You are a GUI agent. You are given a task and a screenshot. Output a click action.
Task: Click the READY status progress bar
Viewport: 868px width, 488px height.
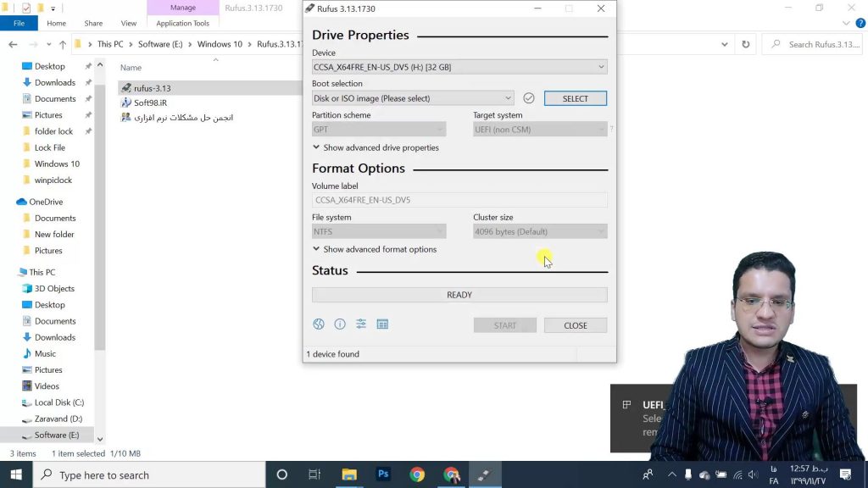459,295
